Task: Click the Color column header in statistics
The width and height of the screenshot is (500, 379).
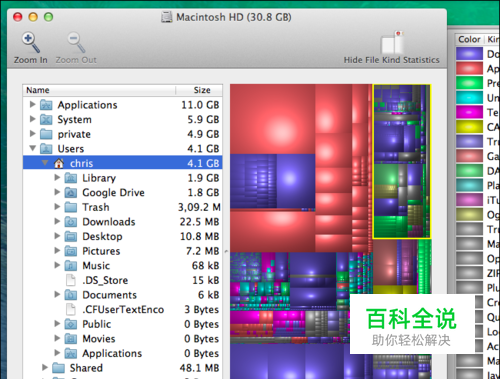Action: tap(469, 39)
